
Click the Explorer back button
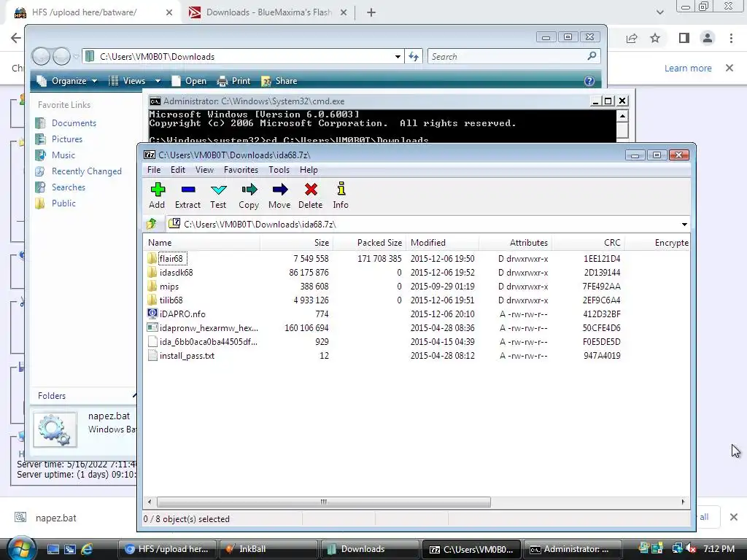tap(41, 57)
